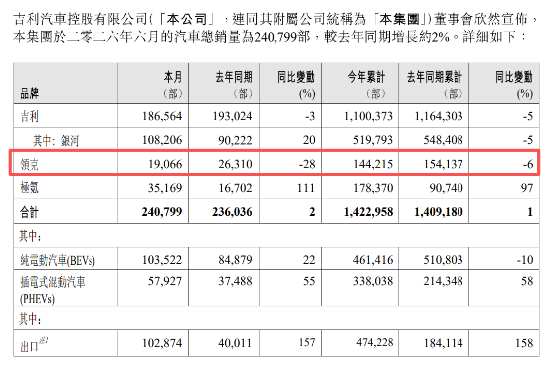
Task: Select the 吉利 row label
Action: [29, 116]
